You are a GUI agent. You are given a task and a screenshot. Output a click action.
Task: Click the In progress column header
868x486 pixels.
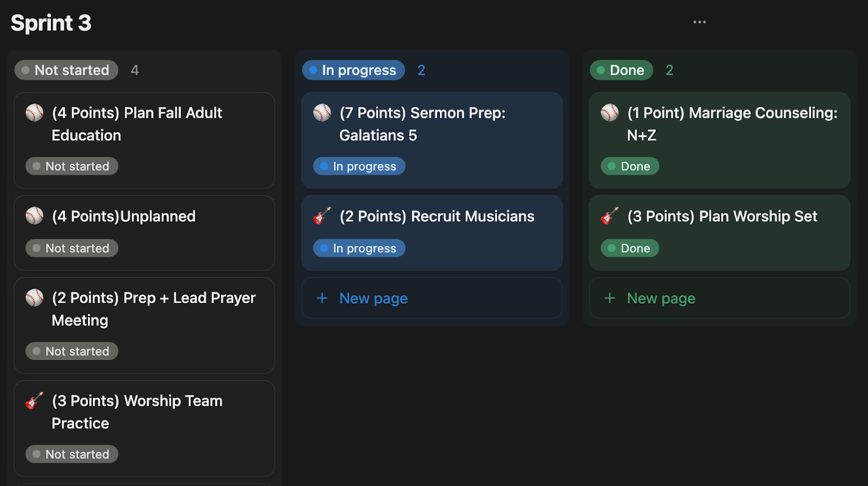[x=353, y=70]
